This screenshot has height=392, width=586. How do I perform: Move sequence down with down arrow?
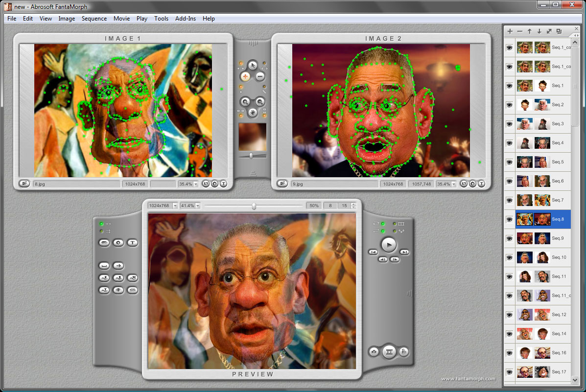539,31
